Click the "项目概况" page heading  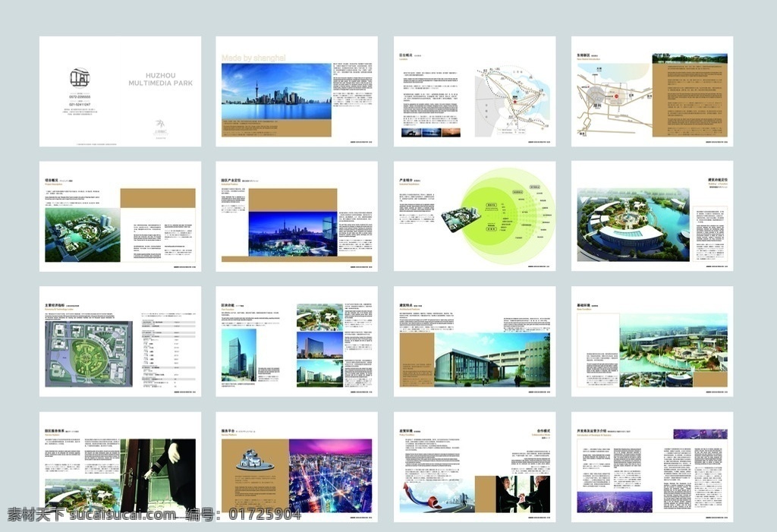pos(52,180)
